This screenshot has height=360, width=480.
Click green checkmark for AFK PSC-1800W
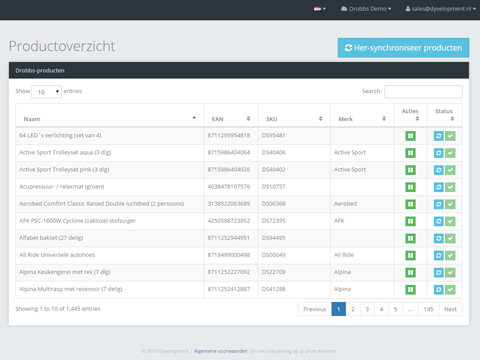(x=450, y=221)
